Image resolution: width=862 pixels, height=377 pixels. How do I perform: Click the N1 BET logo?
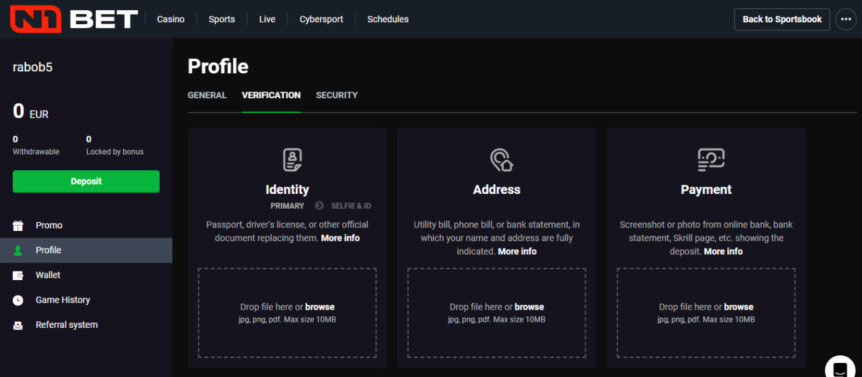(x=74, y=19)
